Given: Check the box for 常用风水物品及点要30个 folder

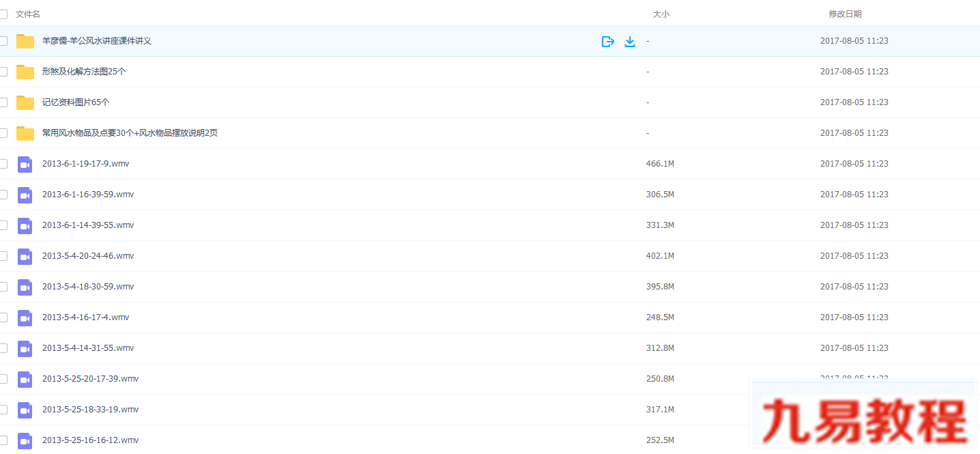Looking at the screenshot, I should (3, 133).
